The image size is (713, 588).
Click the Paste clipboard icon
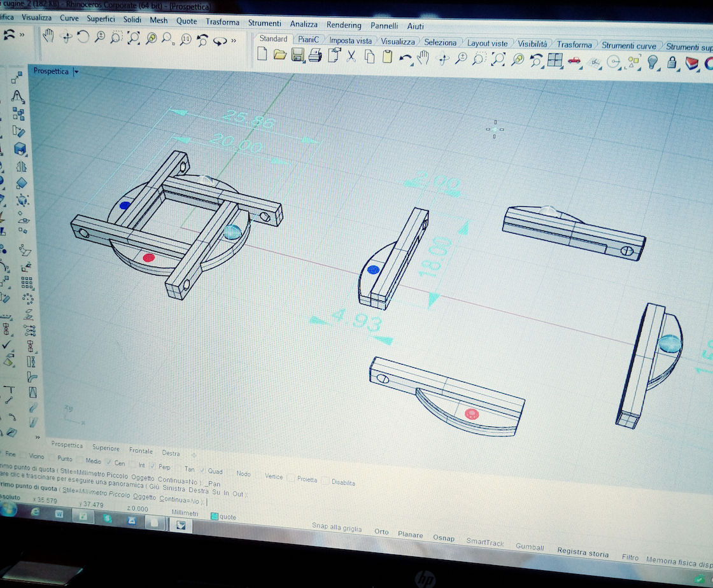click(387, 57)
